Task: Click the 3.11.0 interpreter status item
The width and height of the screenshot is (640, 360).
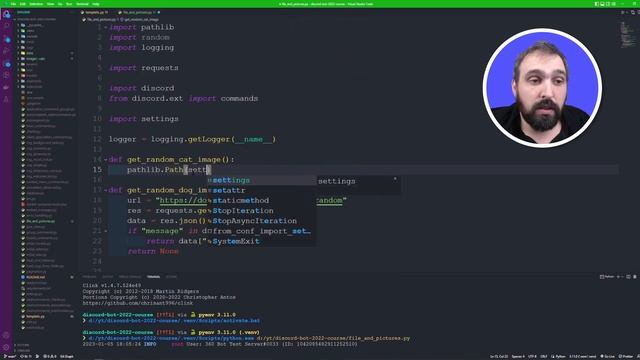Action: tap(582, 356)
